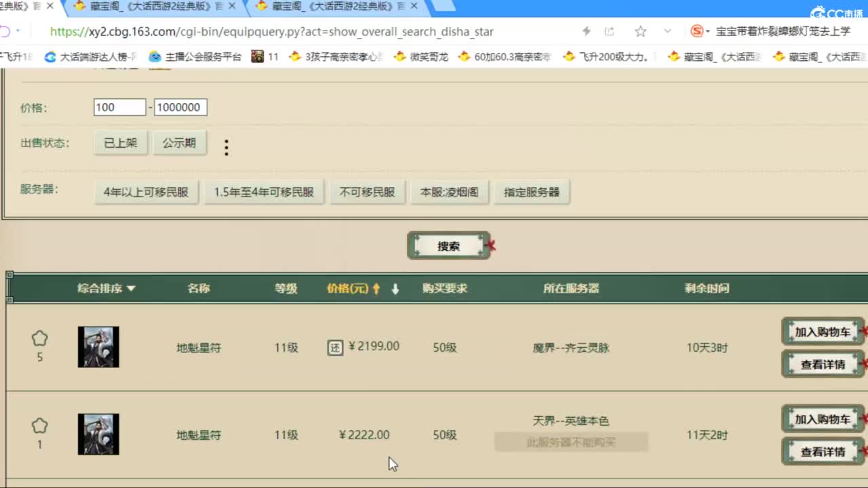Open the 微笑哥龙 bookmark
Viewport: 868px width, 488px height.
pos(421,57)
